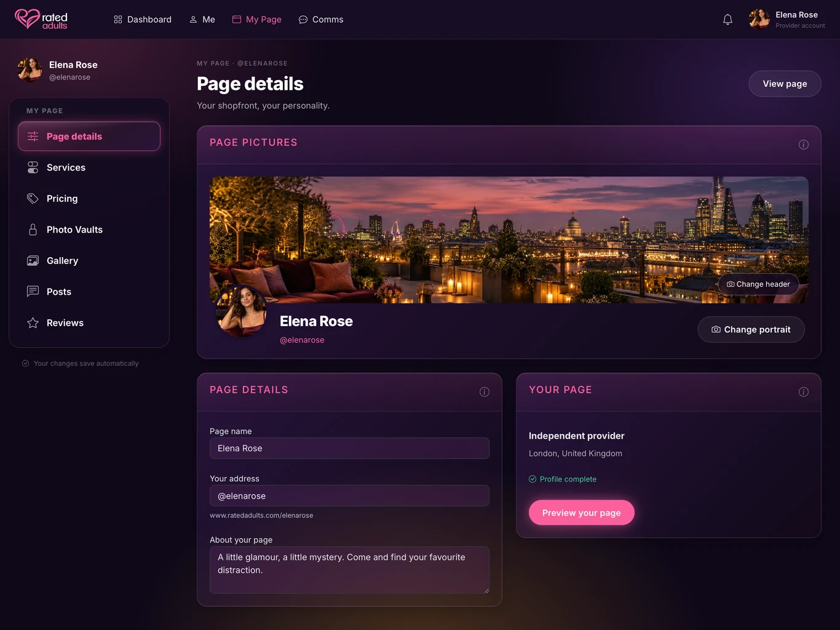This screenshot has height=630, width=840.
Task: Click the View page button
Action: click(785, 84)
